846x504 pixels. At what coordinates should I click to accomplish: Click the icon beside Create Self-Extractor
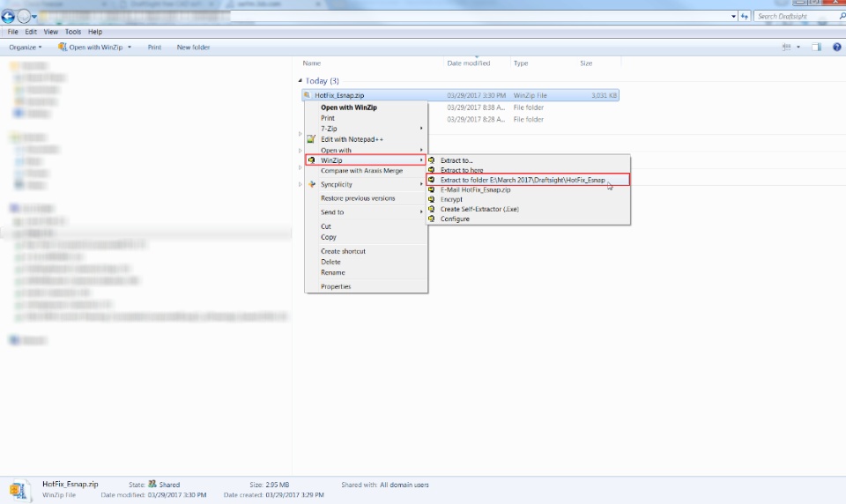432,209
